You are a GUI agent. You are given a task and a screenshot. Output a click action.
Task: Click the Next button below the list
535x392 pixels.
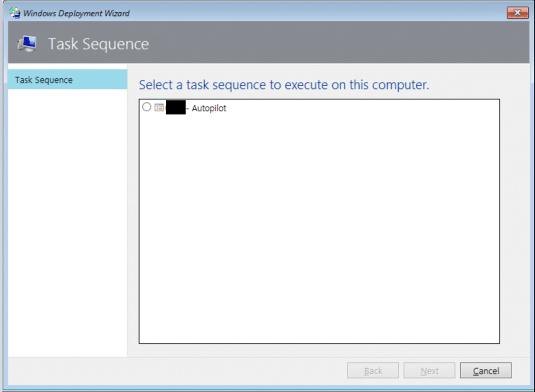click(x=429, y=370)
